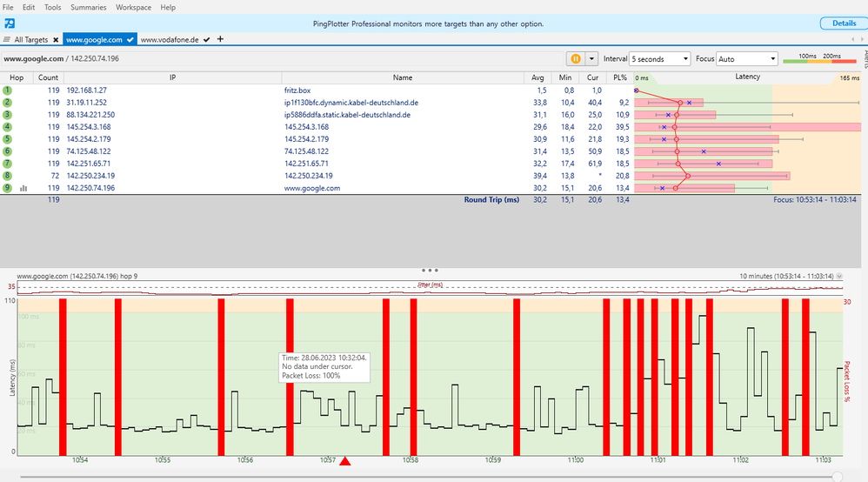The height and width of the screenshot is (482, 868).
Task: Click hop 8 green circle icon
Action: click(7, 176)
